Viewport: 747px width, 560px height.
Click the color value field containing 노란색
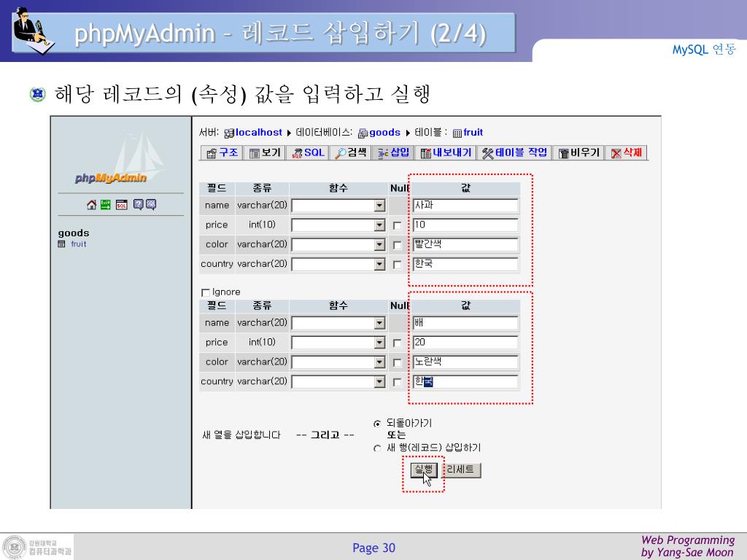click(465, 362)
